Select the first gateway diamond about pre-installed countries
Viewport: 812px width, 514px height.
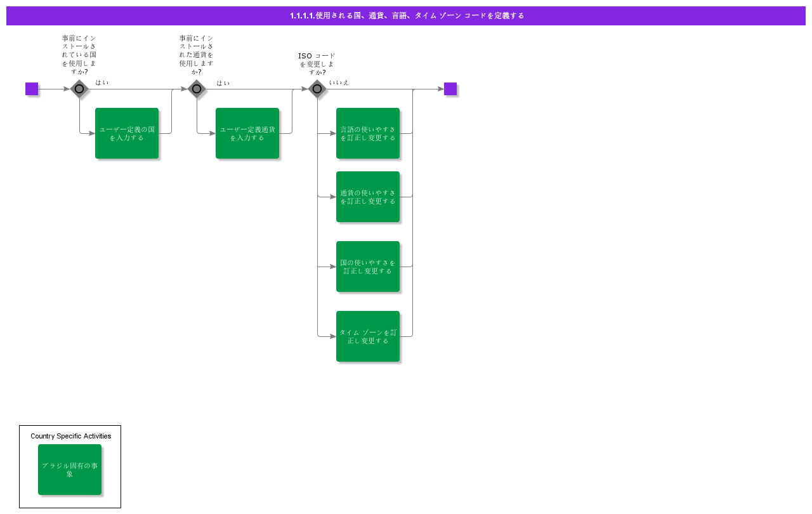point(79,89)
